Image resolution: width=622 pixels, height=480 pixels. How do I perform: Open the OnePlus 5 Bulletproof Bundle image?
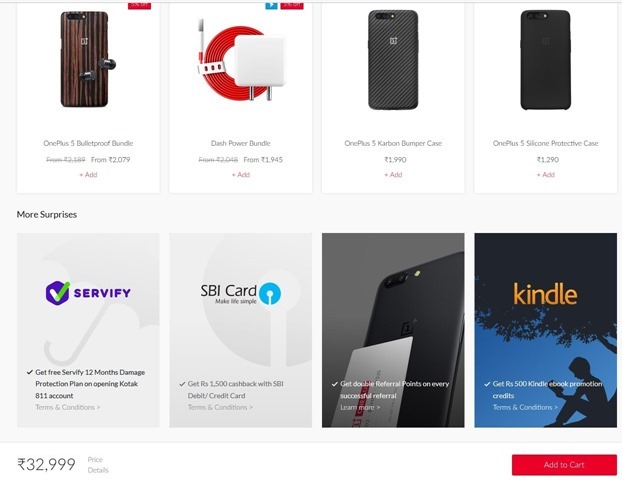[88, 59]
